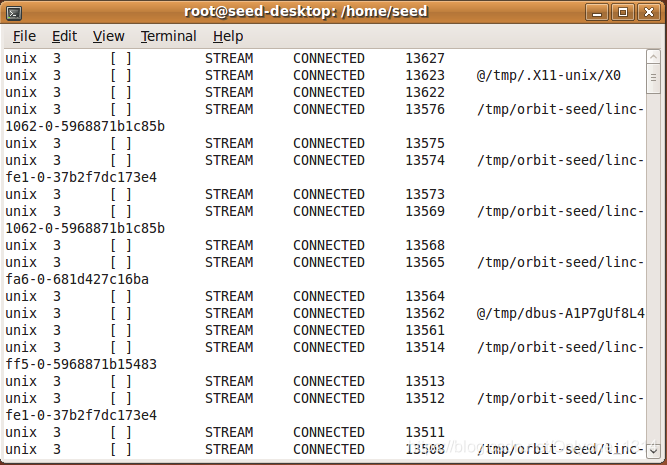The height and width of the screenshot is (465, 667).
Task: Click the window title root@seed-desktop: /home/seed
Action: (x=306, y=11)
